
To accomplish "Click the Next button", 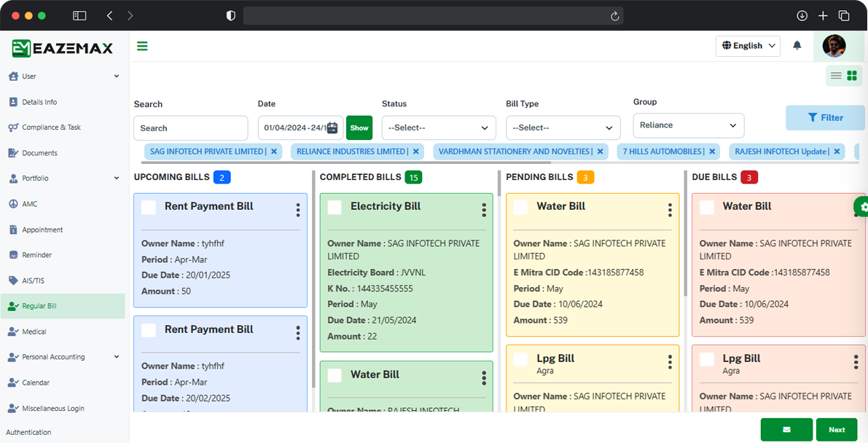I will [837, 430].
